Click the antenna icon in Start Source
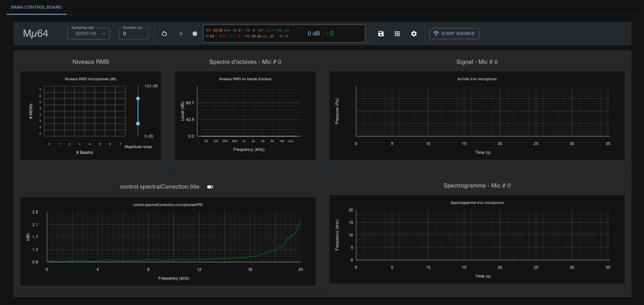Image resolution: width=644 pixels, height=305 pixels. point(436,34)
